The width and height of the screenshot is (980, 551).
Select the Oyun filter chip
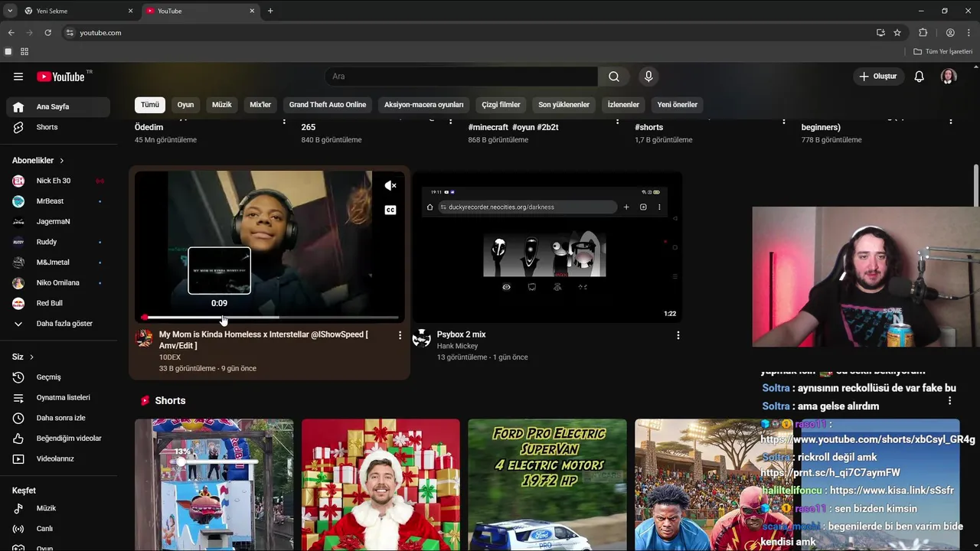(x=185, y=105)
